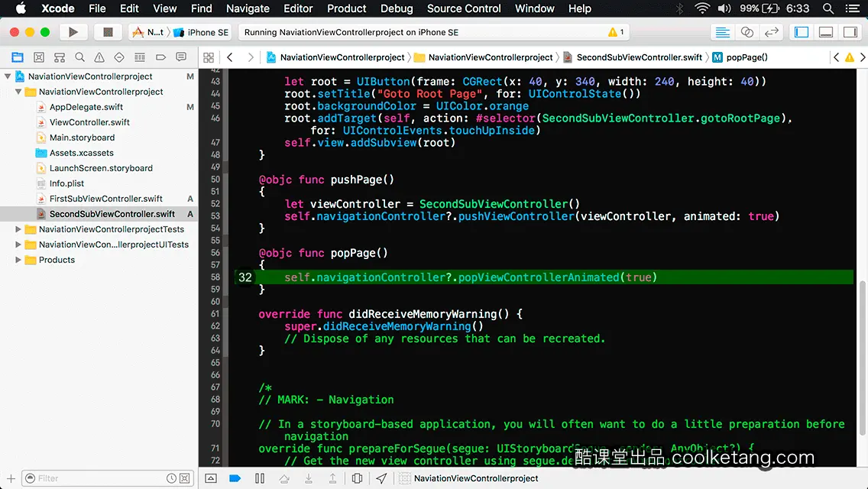Open the Report navigator speech bubble
Image resolution: width=868 pixels, height=489 pixels.
[181, 57]
